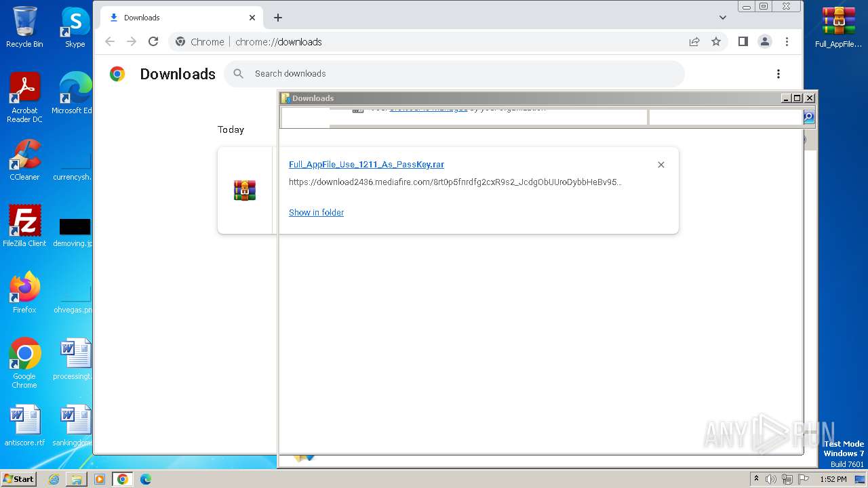Viewport: 868px width, 488px height.
Task: Select the Recycle Bin desktop icon
Action: click(24, 27)
